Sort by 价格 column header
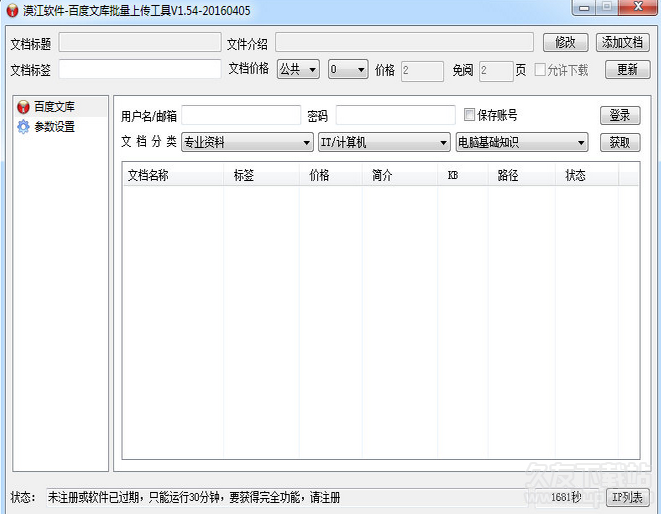 coord(331,175)
